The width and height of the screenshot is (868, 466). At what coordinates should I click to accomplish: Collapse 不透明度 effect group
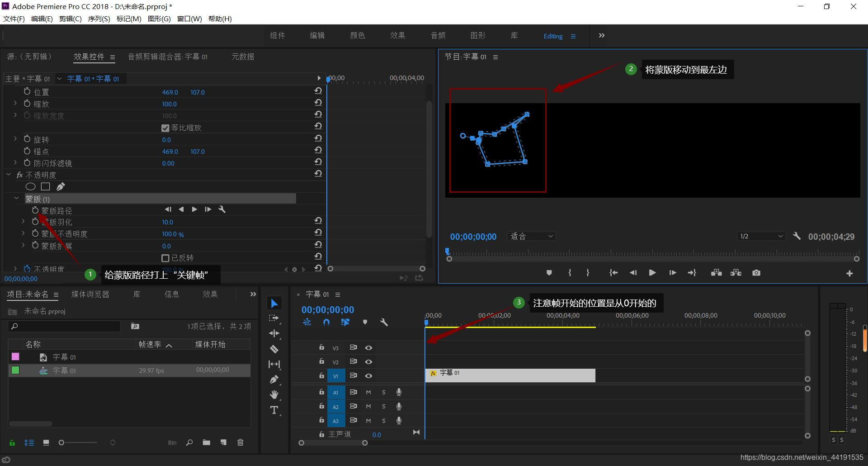pos(9,175)
